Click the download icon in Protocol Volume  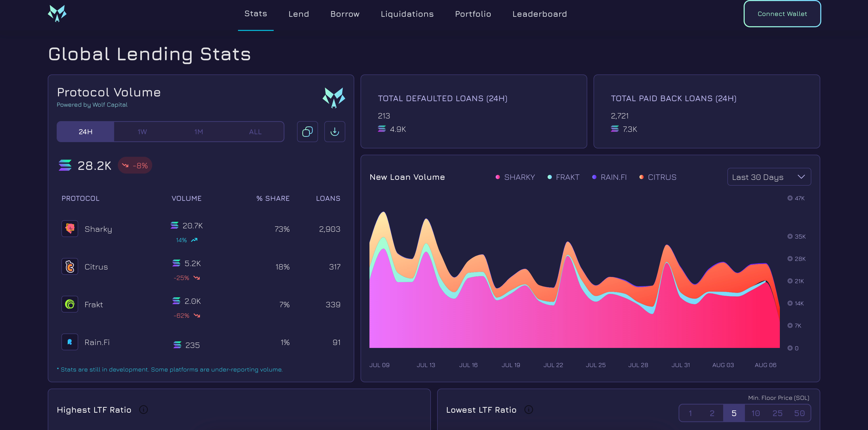click(x=334, y=132)
